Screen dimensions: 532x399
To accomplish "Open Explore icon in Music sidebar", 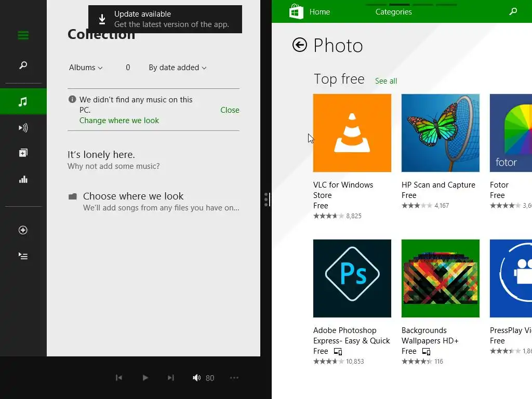I will (x=23, y=153).
